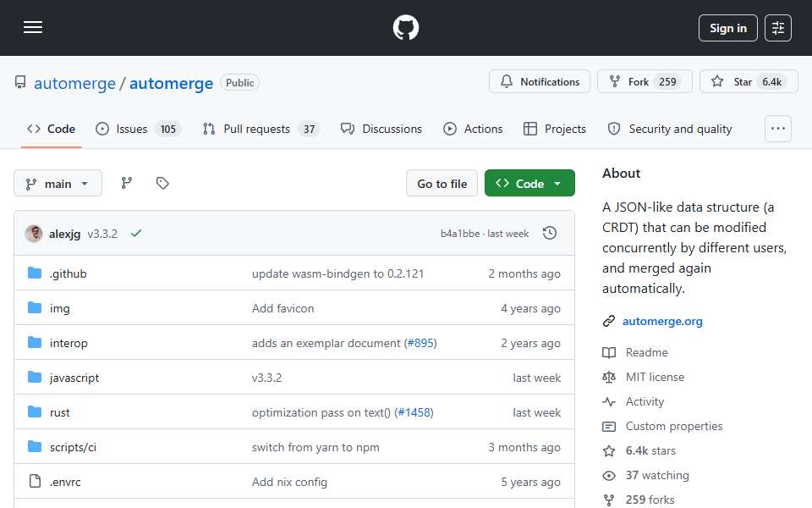Click 'adds an exemplar document' commit text
Screen dimensions: 812x508
click(x=326, y=343)
